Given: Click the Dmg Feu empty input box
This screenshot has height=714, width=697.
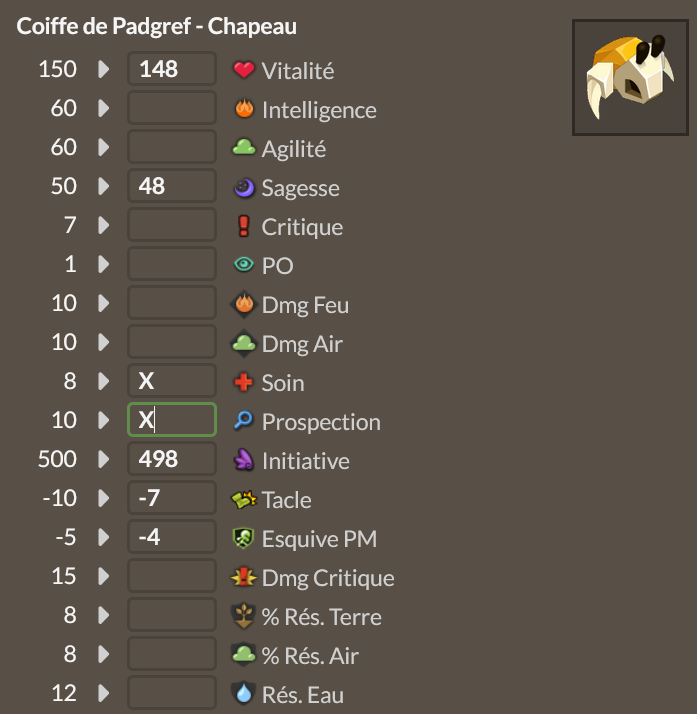Looking at the screenshot, I should [172, 304].
